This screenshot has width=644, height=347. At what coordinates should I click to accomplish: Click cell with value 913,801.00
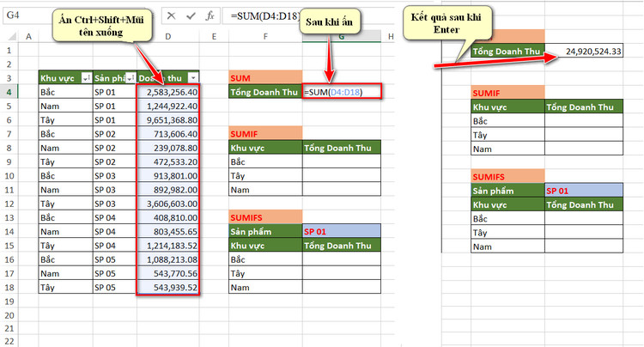click(x=168, y=176)
